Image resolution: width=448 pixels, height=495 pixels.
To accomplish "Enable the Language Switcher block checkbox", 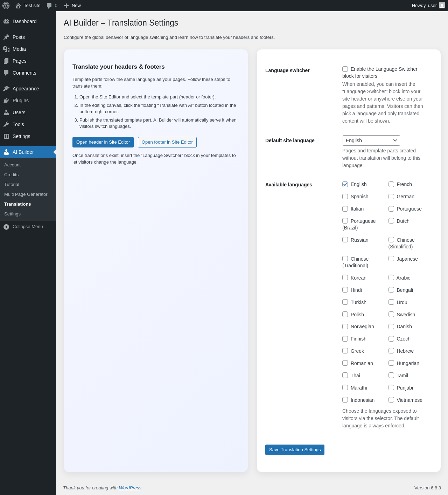I will pyautogui.click(x=345, y=69).
